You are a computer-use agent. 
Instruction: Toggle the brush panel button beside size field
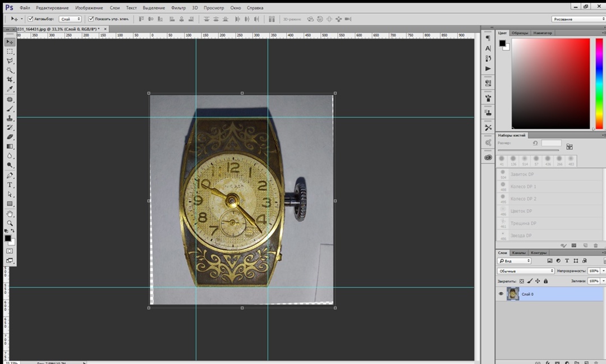pyautogui.click(x=570, y=146)
